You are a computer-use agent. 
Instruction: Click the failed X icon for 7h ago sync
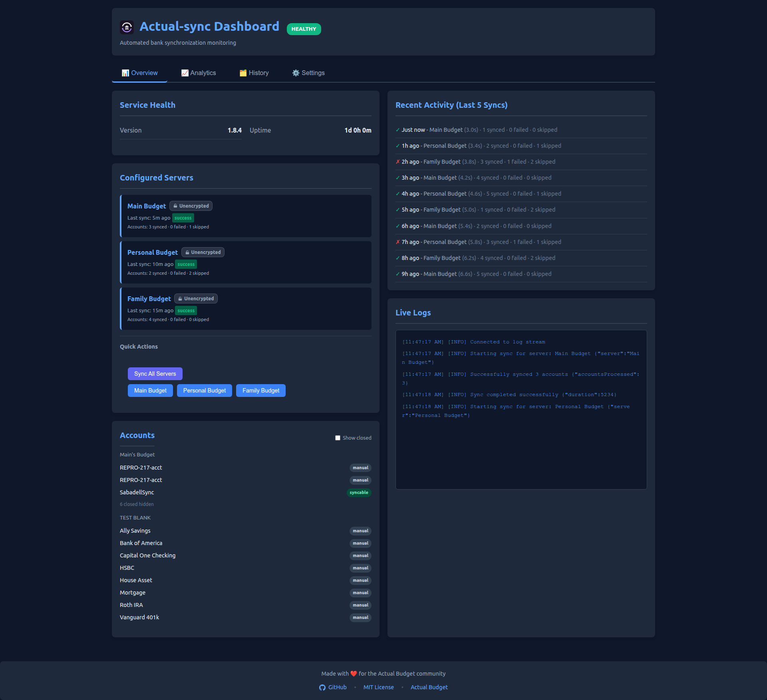point(398,242)
